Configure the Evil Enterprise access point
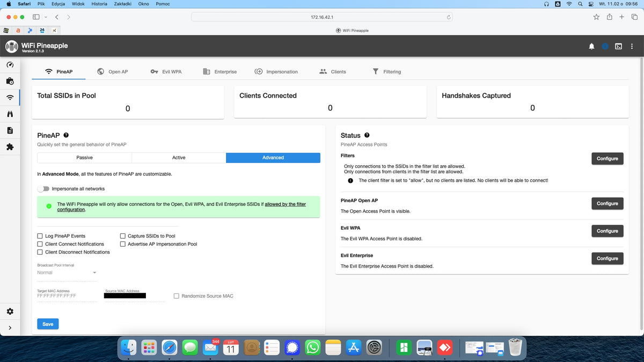 [608, 258]
